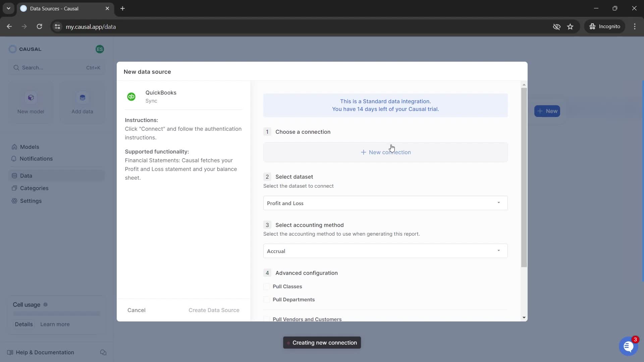This screenshot has width=644, height=362.
Task: Open Cell usage Details
Action: (x=24, y=324)
